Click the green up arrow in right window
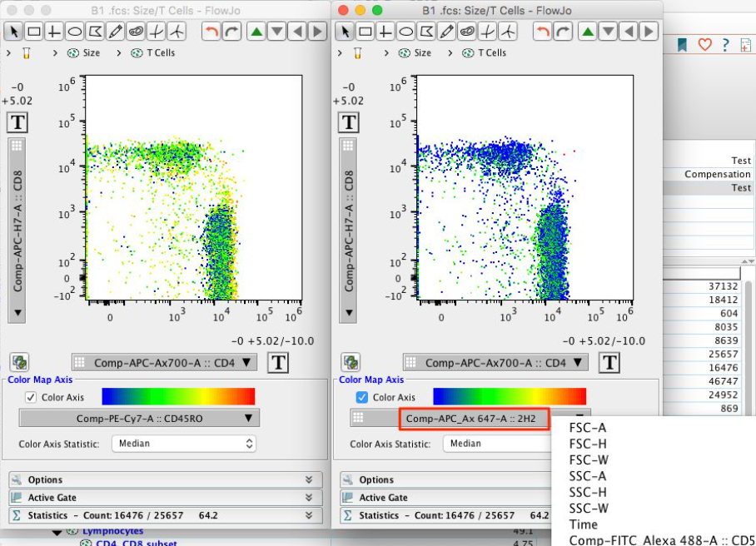The image size is (756, 546). 588,32
